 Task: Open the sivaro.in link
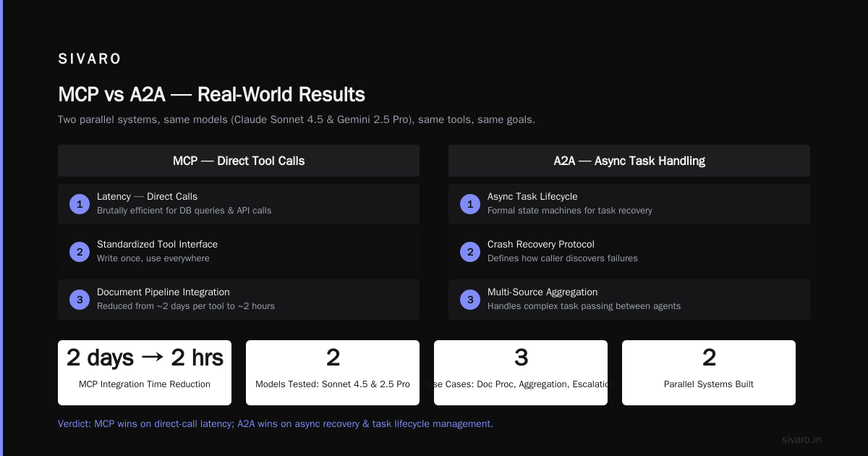tap(802, 439)
